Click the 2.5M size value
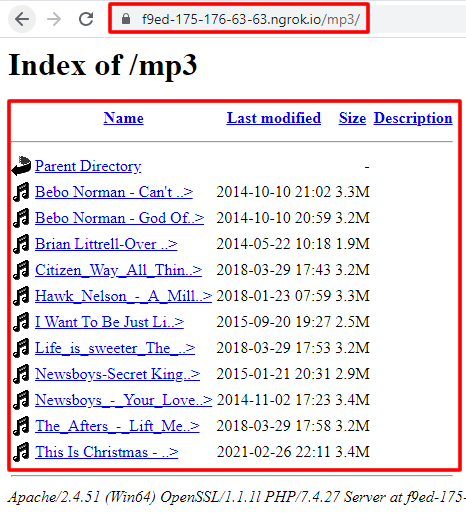 [x=352, y=322]
